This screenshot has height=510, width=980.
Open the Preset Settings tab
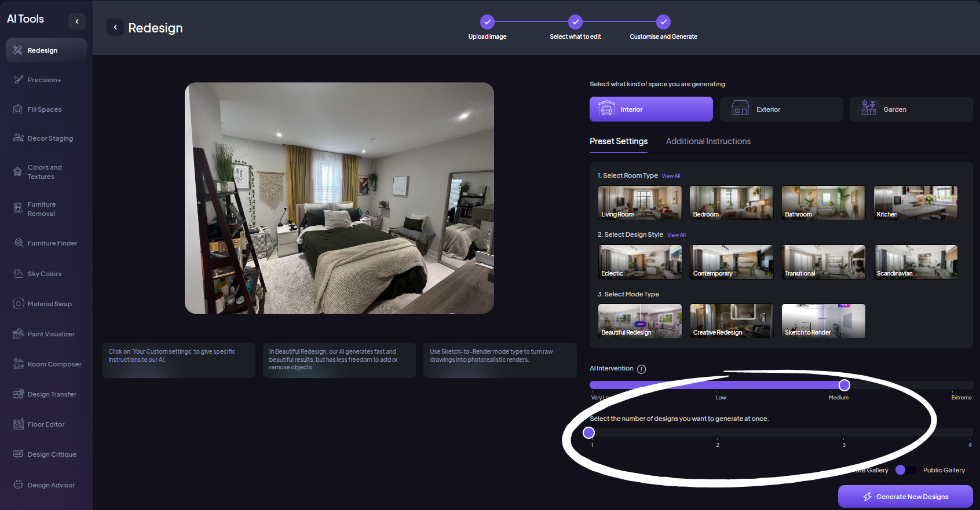pyautogui.click(x=619, y=141)
